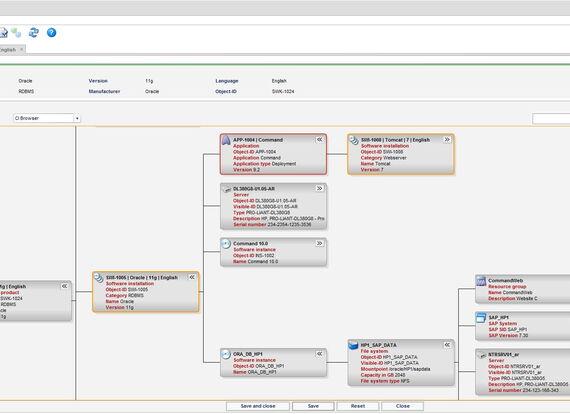This screenshot has height=414, width=570.
Task: Collapse the HP1_SAP_DATA node
Action: coord(447,345)
